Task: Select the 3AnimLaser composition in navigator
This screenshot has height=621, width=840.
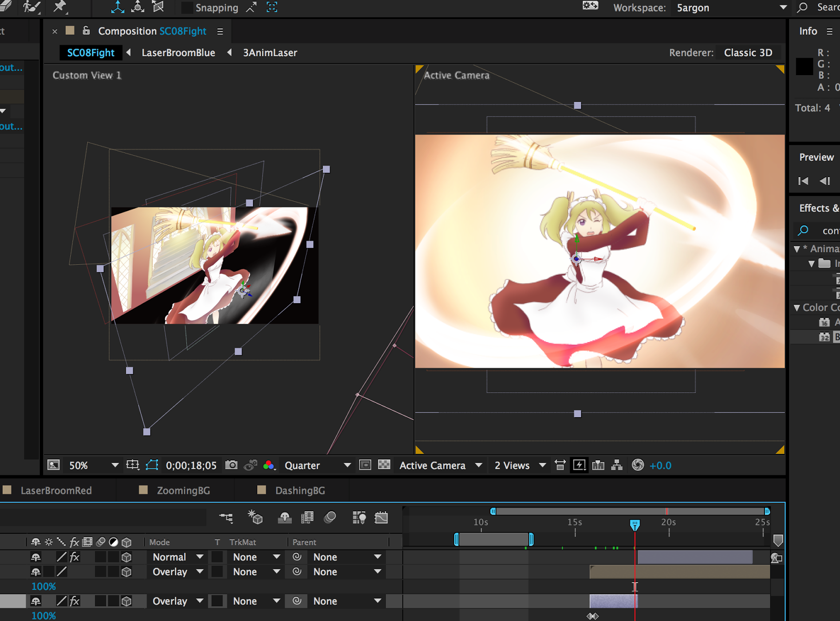Action: 270,53
